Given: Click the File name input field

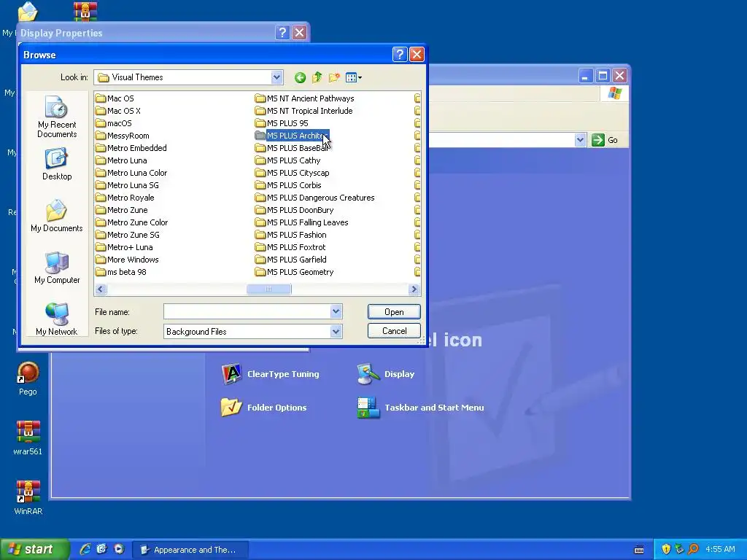Looking at the screenshot, I should (x=247, y=311).
